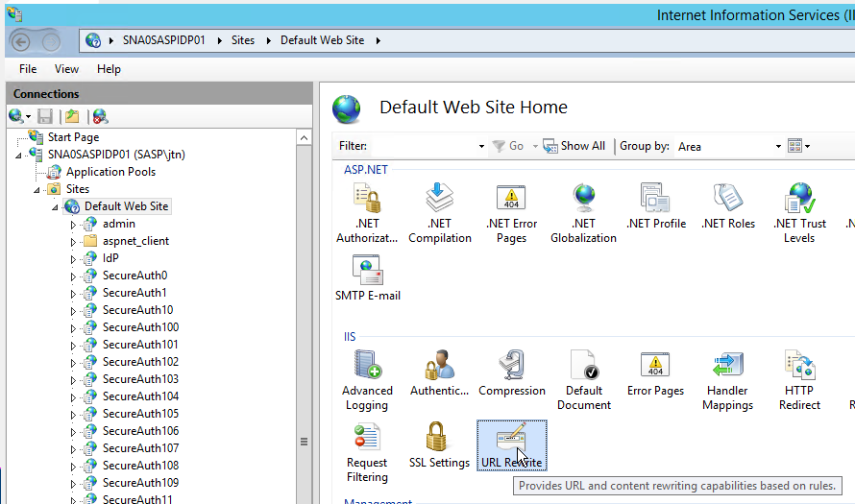Screen dimensions: 855x504
Task: Open SSL Settings feature
Action: (x=439, y=445)
